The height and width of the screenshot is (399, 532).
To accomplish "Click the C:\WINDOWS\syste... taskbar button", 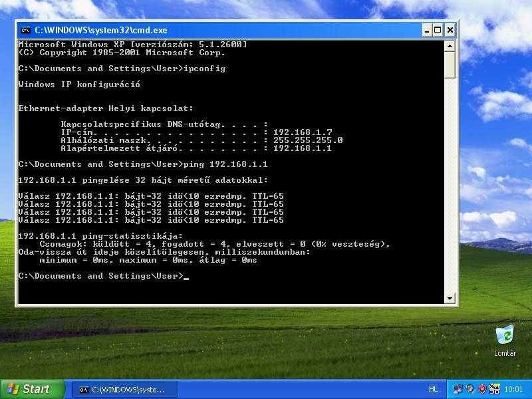I will [x=125, y=390].
